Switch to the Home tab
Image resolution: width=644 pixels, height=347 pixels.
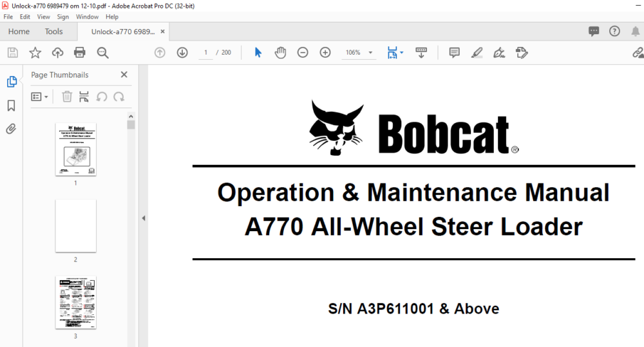[x=19, y=32]
